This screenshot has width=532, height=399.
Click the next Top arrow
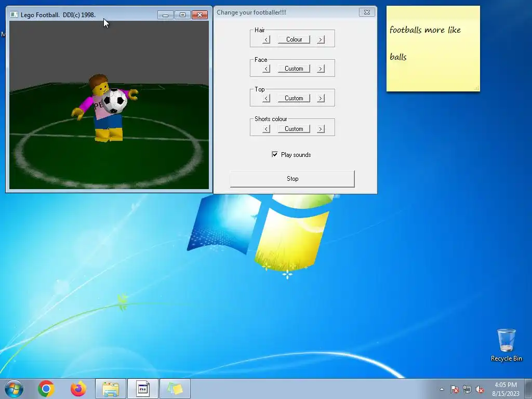[321, 98]
